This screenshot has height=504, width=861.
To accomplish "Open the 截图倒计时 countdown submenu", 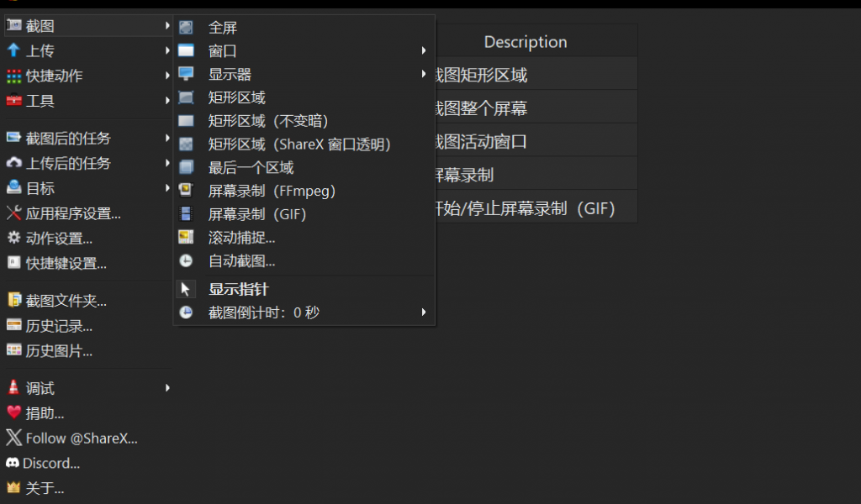I will point(423,312).
